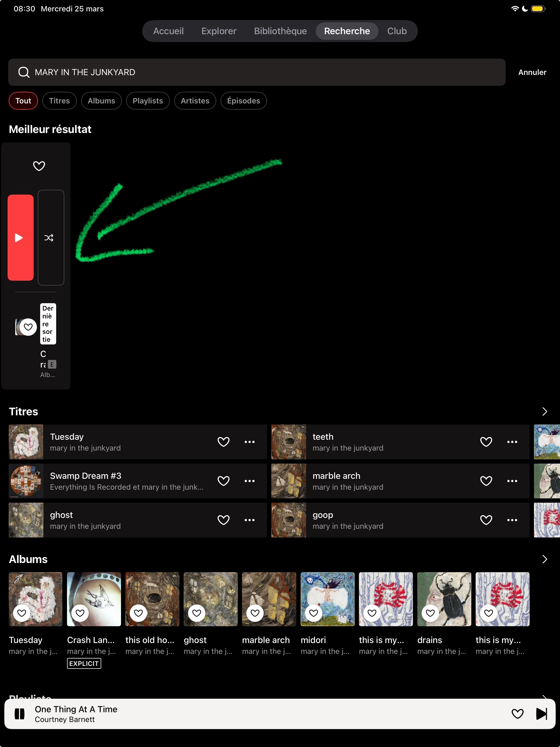The width and height of the screenshot is (560, 747).
Task: Like One Thing At A Time in player
Action: pos(517,714)
